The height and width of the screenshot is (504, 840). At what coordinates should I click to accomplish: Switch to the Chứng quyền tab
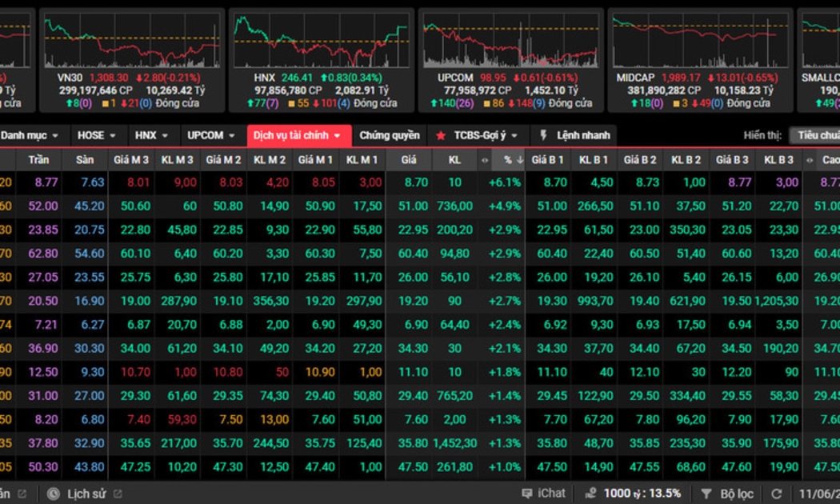tap(389, 136)
